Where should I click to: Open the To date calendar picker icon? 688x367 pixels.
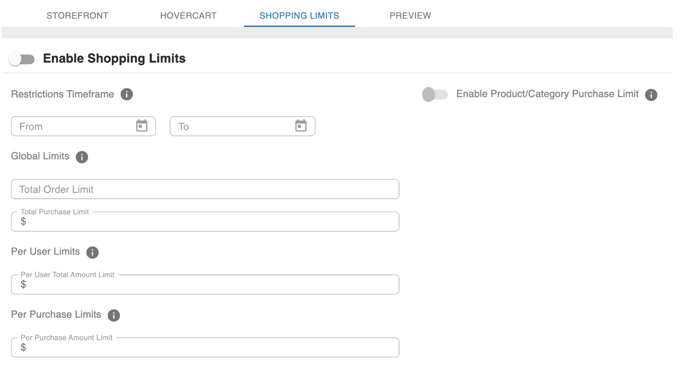pyautogui.click(x=301, y=126)
